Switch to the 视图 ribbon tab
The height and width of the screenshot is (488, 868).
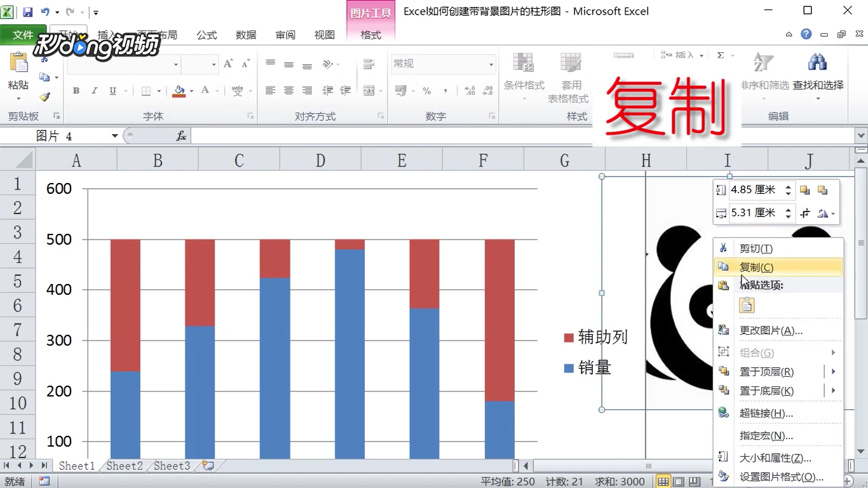point(325,35)
